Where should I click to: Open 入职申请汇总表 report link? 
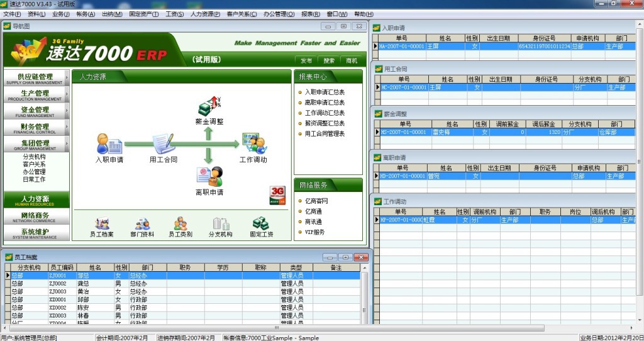(325, 92)
